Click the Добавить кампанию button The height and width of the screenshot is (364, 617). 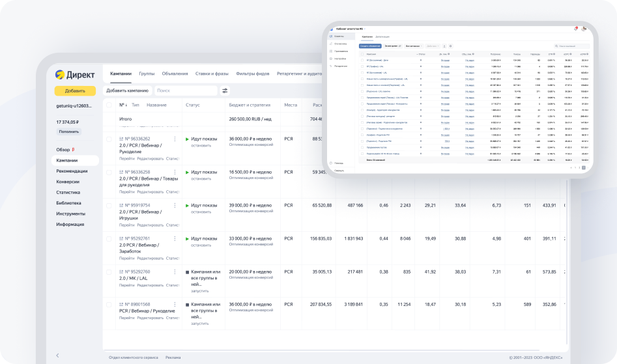click(128, 91)
